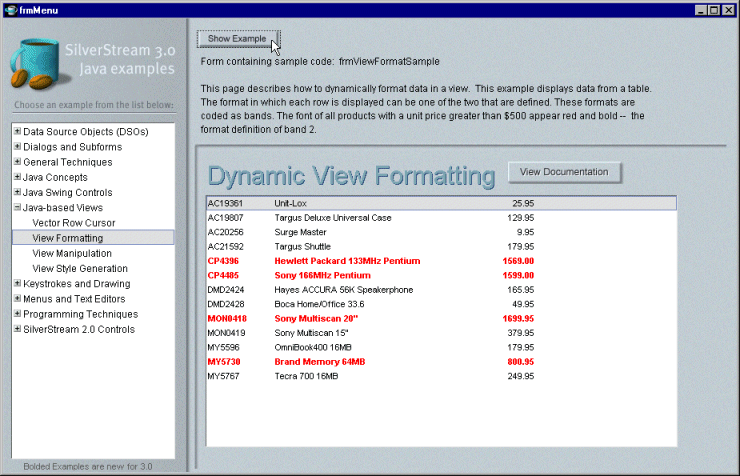Select the Hewlett Packard 133MHz Pentium row
740x476 pixels.
[441, 261]
